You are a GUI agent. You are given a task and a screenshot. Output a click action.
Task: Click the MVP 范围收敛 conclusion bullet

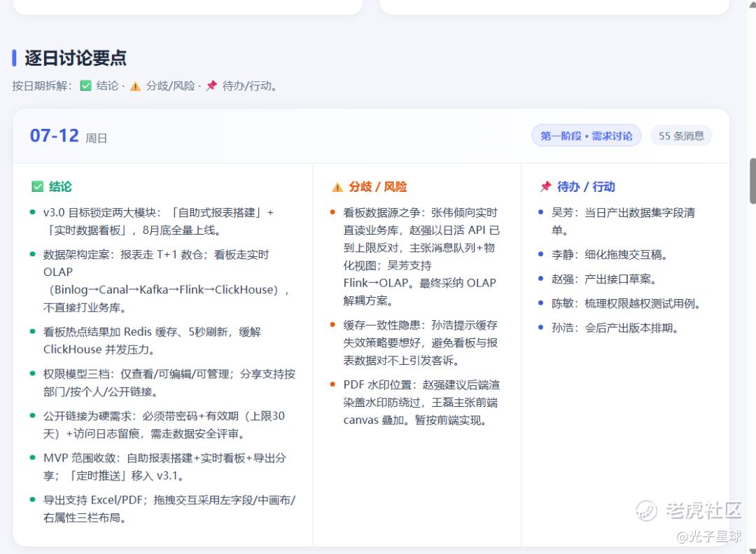coord(164,466)
